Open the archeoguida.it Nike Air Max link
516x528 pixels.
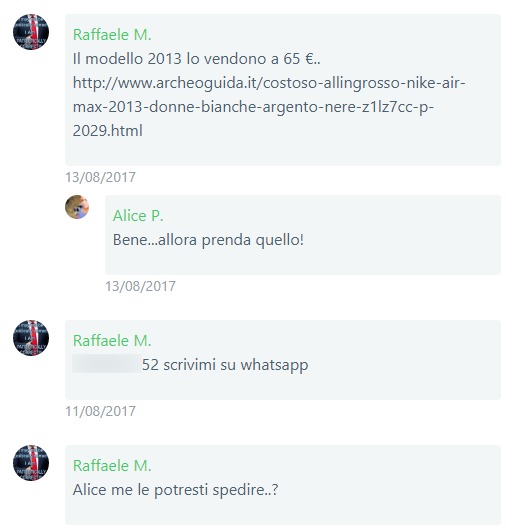[x=269, y=106]
